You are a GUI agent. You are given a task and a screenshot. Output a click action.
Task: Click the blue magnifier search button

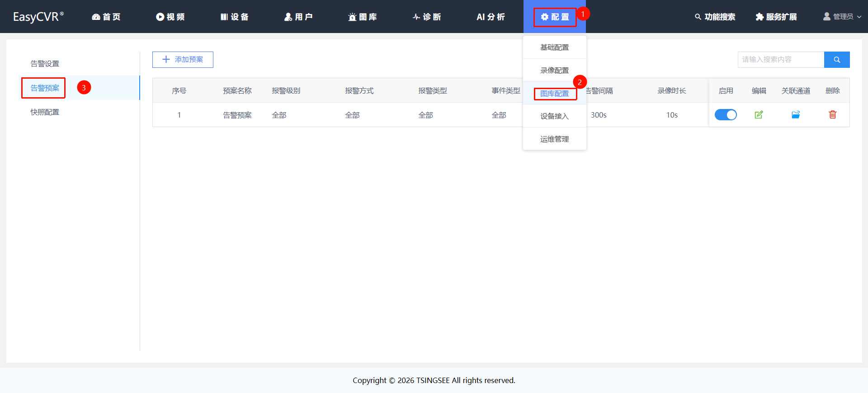(837, 60)
